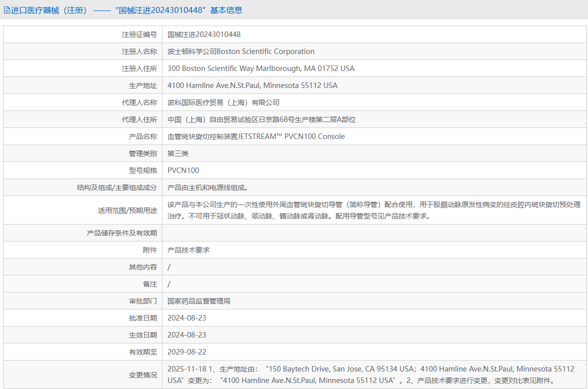The width and height of the screenshot is (588, 389).
Task: Click the 有效期至 label
Action: click(143, 352)
